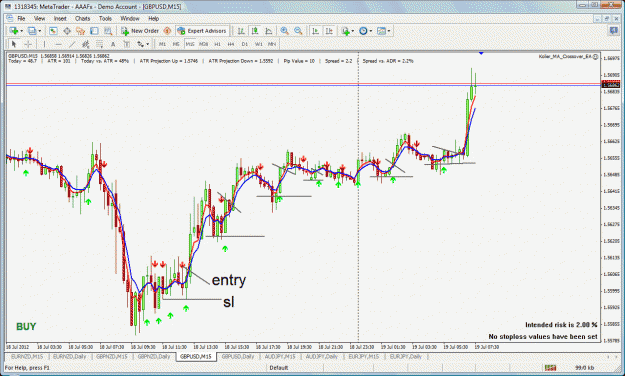
Task: Switch timeframe to D1
Action: click(x=245, y=44)
